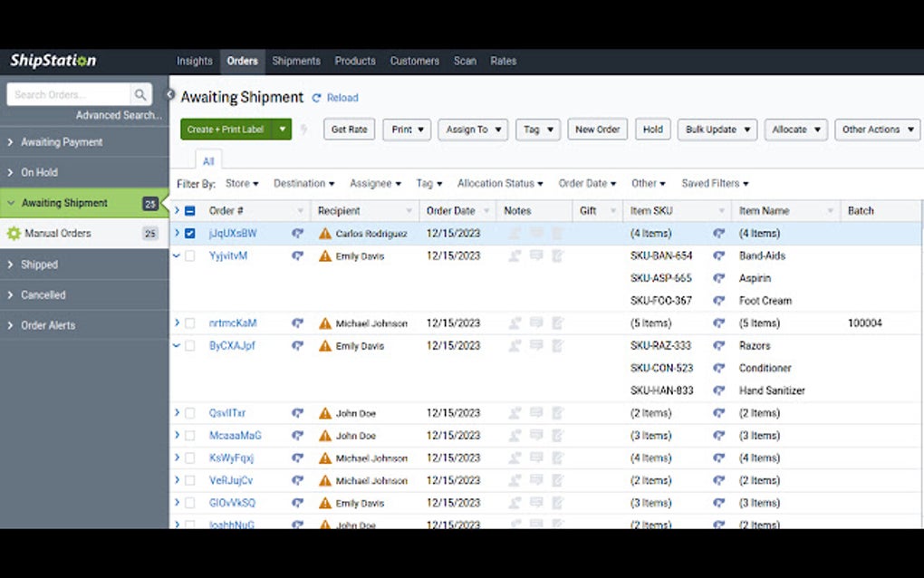Click the warning triangle beside Carlos Rodriguez

pyautogui.click(x=326, y=233)
